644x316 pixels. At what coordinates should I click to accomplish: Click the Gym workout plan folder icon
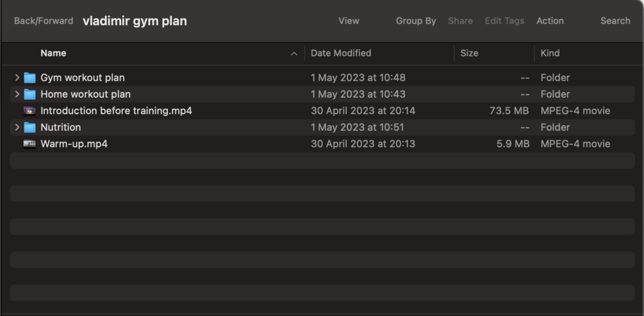(x=29, y=78)
